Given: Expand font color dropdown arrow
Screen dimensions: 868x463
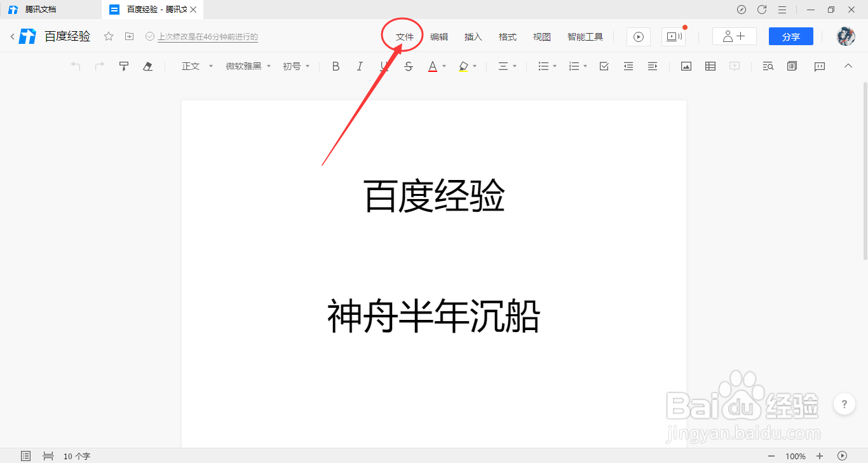Looking at the screenshot, I should (x=444, y=66).
